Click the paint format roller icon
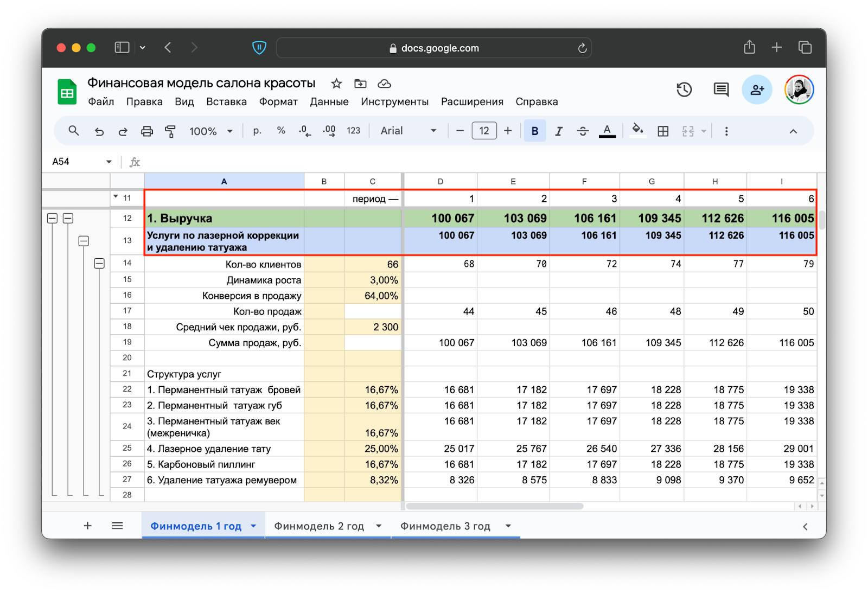 (170, 131)
